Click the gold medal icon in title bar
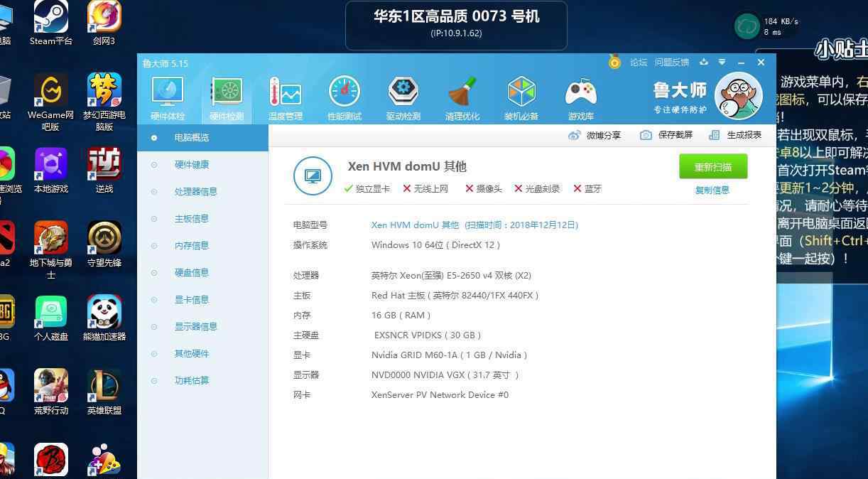This screenshot has height=479, width=868. 614,63
